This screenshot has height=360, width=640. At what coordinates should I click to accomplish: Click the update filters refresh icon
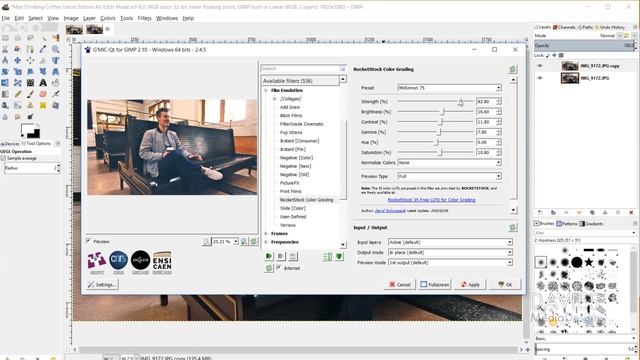(269, 268)
